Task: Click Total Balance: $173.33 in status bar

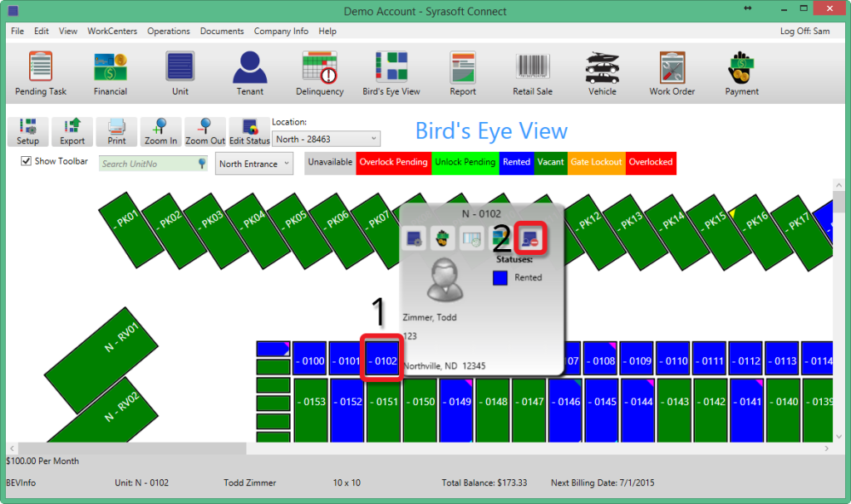Action: [485, 482]
